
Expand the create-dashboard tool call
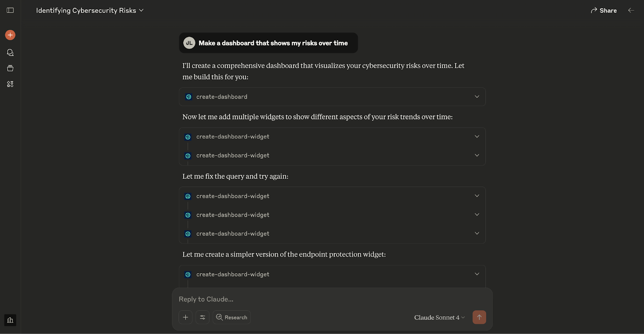click(332, 97)
